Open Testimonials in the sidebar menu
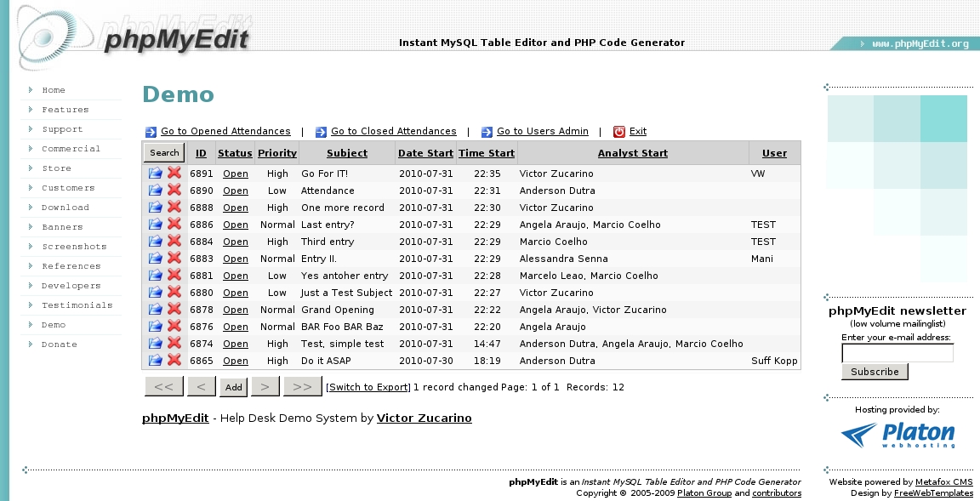Screen dimensions: 980x501 [x=77, y=305]
